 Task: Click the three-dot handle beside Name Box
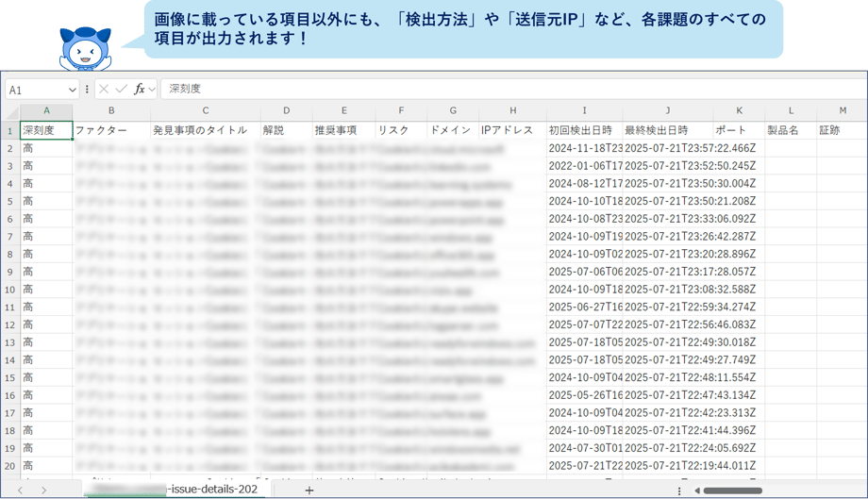click(87, 89)
